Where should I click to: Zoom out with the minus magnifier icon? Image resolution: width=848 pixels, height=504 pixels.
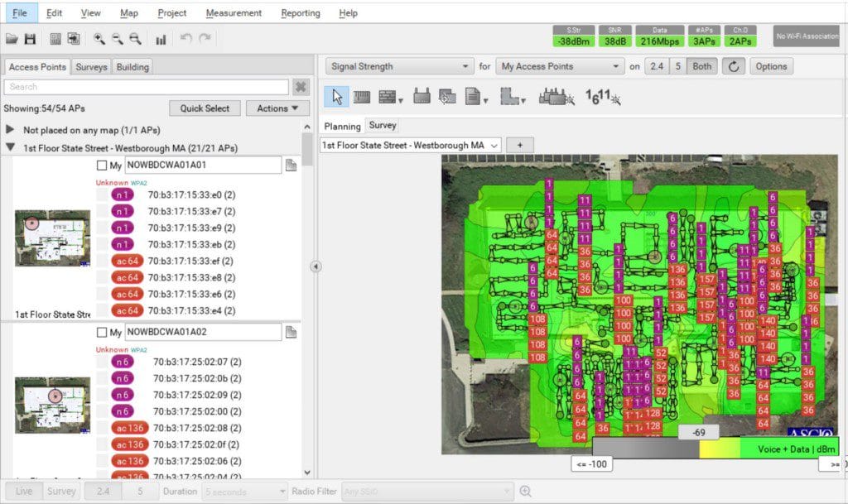click(117, 39)
